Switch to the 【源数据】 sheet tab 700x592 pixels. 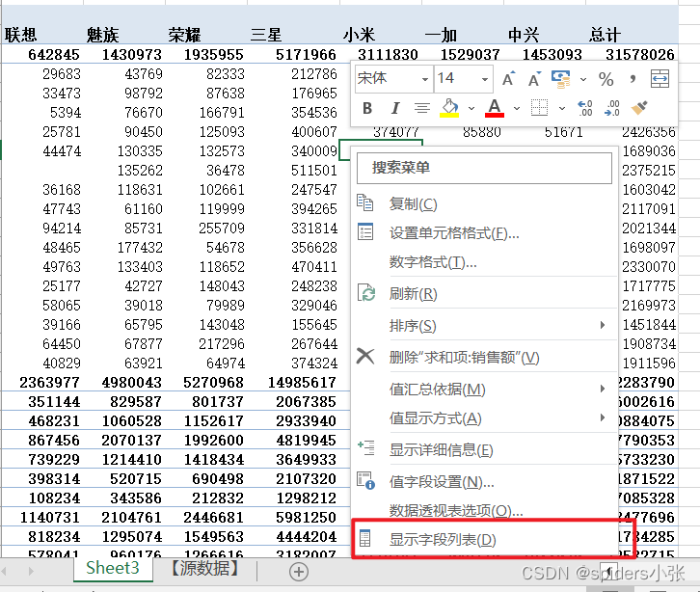(x=205, y=568)
